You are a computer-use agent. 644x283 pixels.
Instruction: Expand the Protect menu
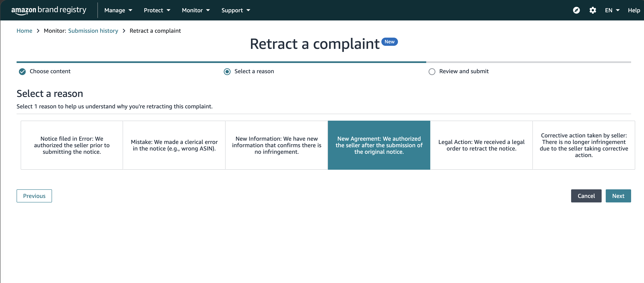tap(157, 10)
